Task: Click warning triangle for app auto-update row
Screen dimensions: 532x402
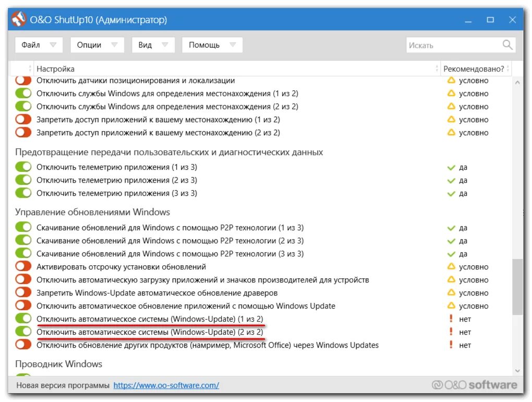Action: tap(451, 305)
